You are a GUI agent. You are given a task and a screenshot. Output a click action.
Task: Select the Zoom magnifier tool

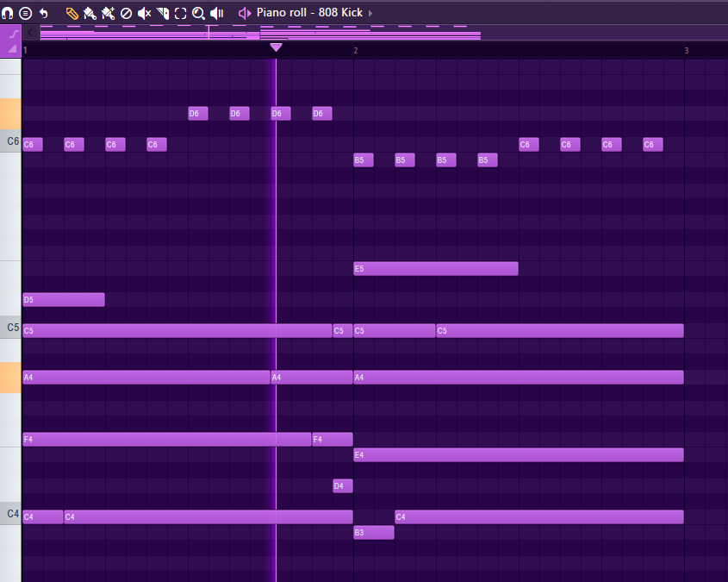199,13
